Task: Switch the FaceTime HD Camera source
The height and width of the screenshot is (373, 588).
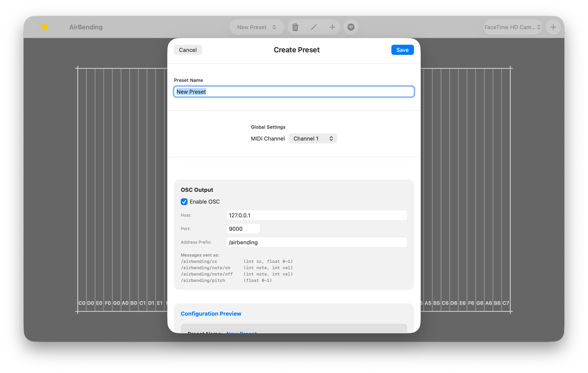Action: click(512, 27)
